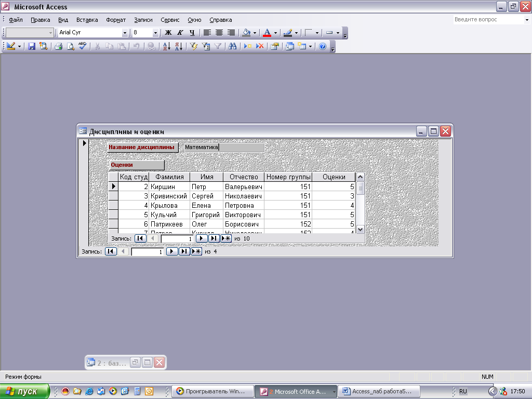Click Filter By Form icon
This screenshot has width=532, height=399.
(x=206, y=46)
